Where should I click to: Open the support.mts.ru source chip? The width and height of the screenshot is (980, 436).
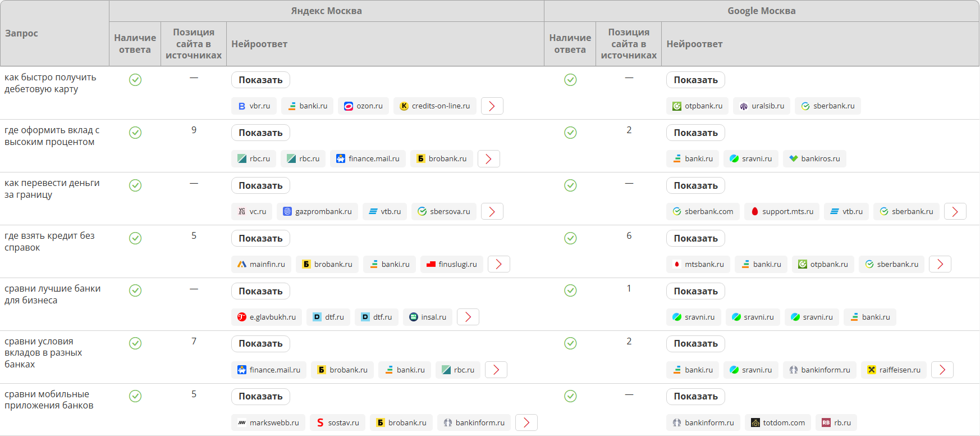[x=781, y=212]
